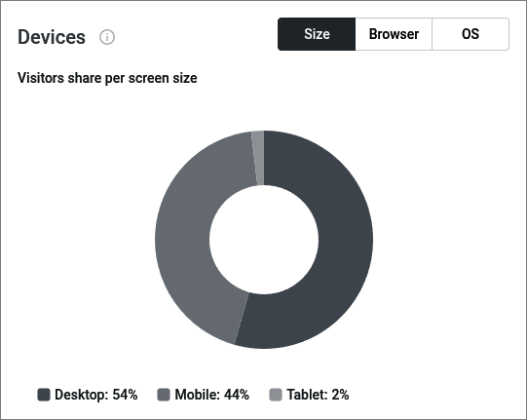Select the Size tab
Viewport: 527px width, 420px height.
click(317, 34)
